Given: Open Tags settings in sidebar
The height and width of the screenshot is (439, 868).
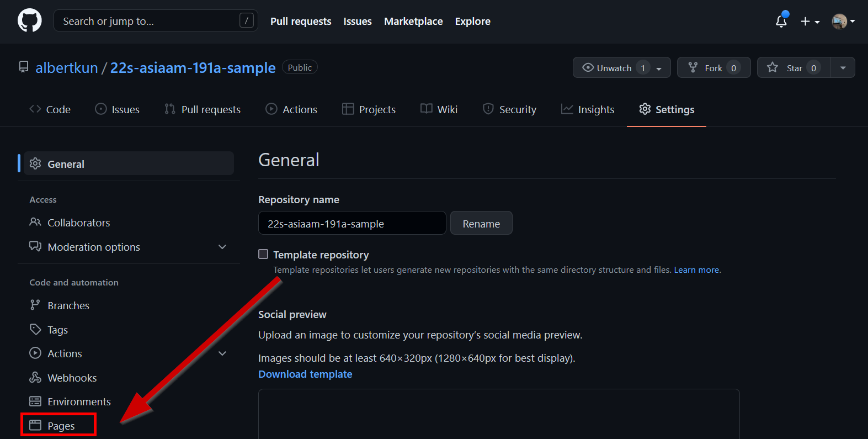Looking at the screenshot, I should pyautogui.click(x=57, y=330).
